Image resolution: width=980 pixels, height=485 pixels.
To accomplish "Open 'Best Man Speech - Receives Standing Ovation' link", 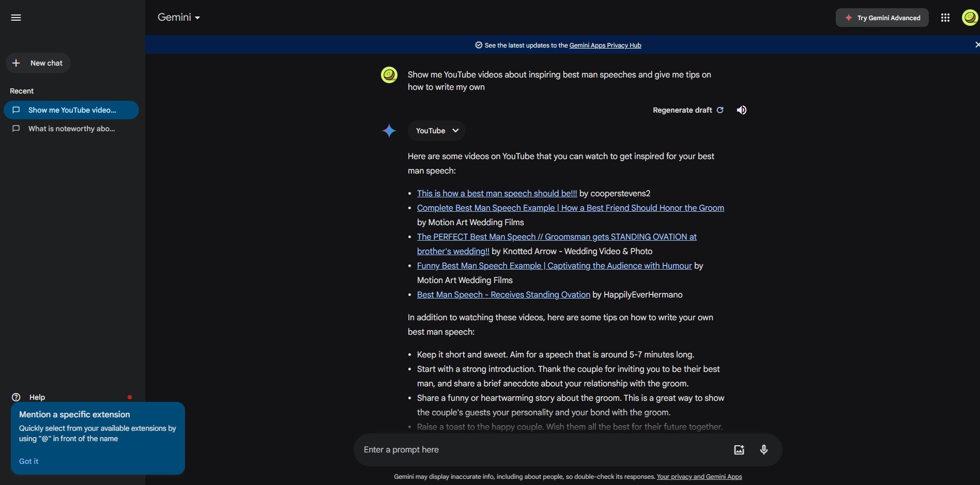I will click(x=503, y=295).
